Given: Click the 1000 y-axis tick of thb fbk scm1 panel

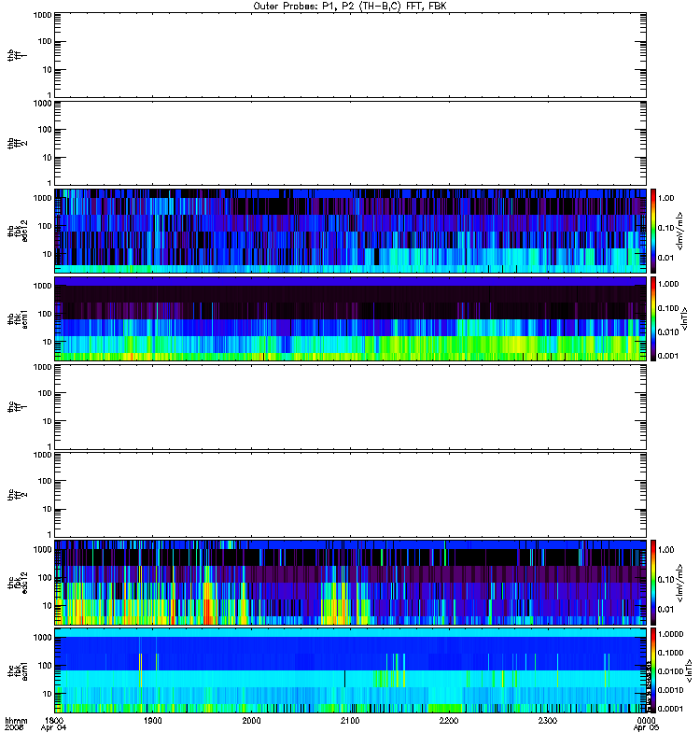Looking at the screenshot, I should click(42, 286).
